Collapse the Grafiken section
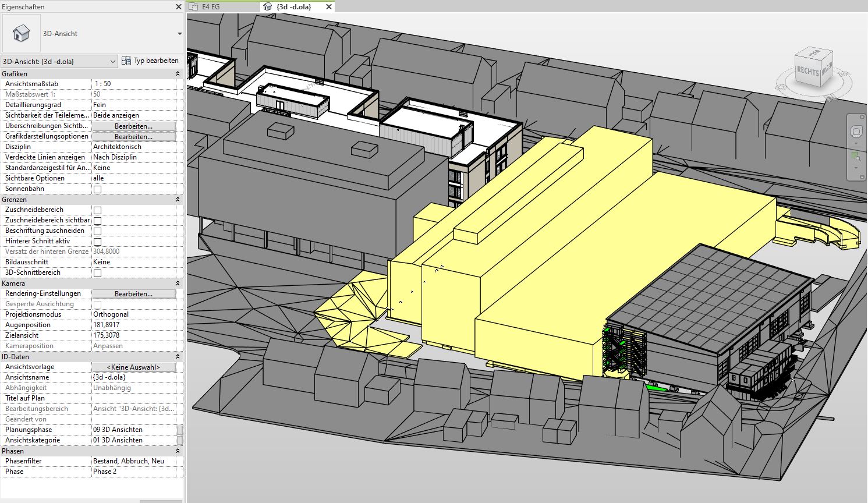 click(x=178, y=73)
